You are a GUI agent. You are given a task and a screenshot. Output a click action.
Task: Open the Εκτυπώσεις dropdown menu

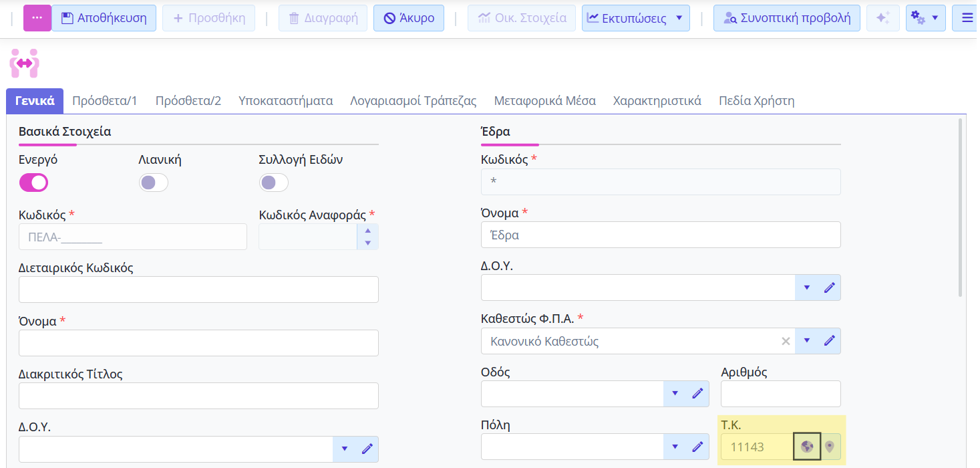click(x=635, y=18)
